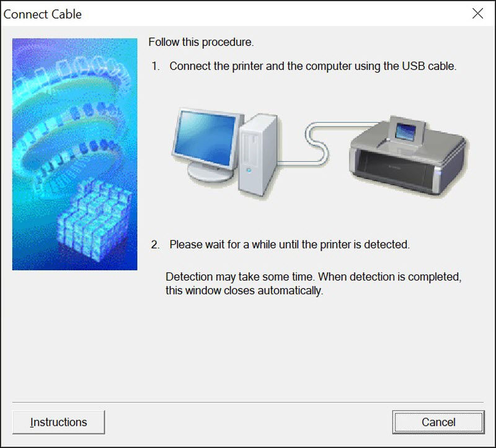
Task: Click the desktop tower illustration
Action: (258, 154)
